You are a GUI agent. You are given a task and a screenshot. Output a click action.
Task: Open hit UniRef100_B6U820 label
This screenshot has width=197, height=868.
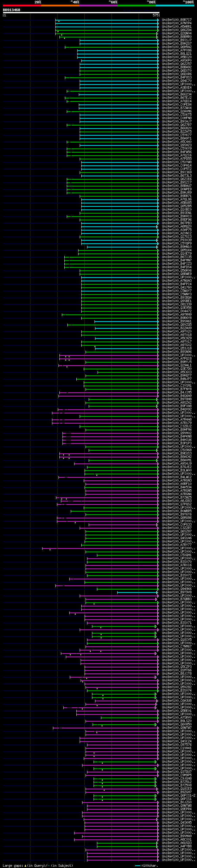177,128
